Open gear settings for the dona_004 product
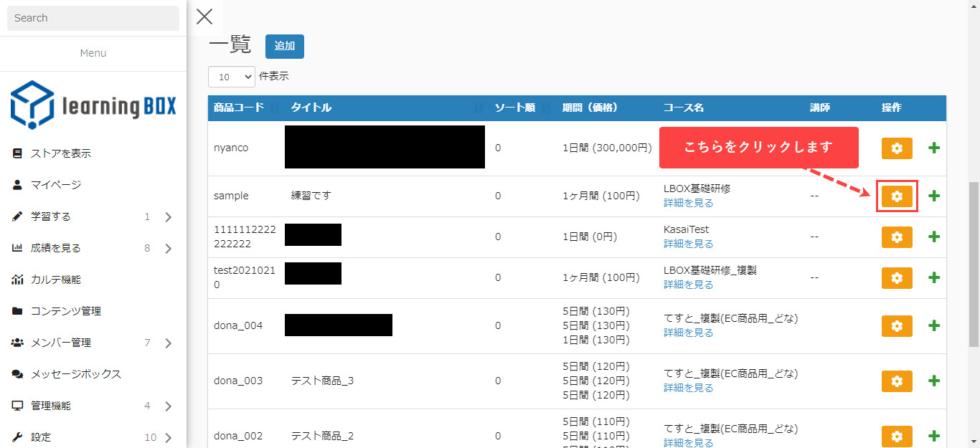980x448 pixels. [x=896, y=326]
